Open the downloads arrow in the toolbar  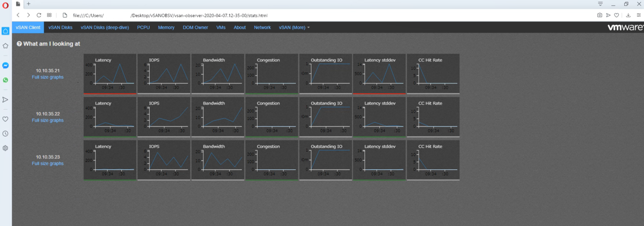[x=628, y=15]
